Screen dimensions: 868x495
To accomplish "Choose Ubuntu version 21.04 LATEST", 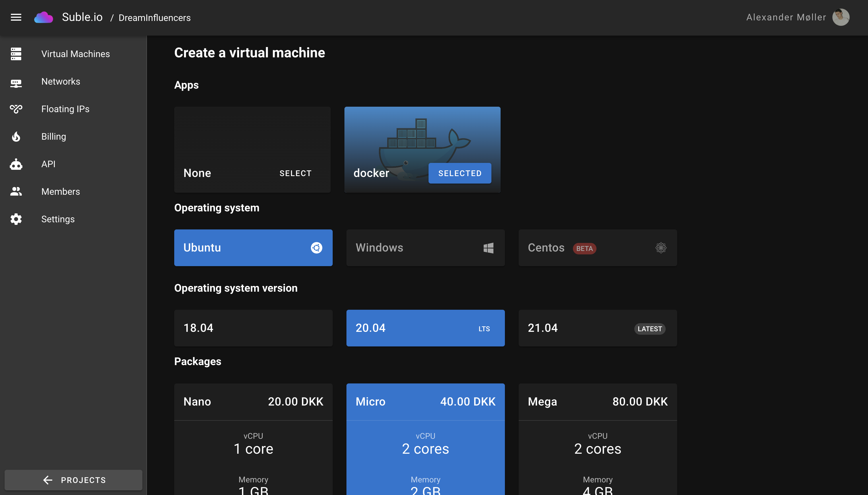I will (598, 328).
